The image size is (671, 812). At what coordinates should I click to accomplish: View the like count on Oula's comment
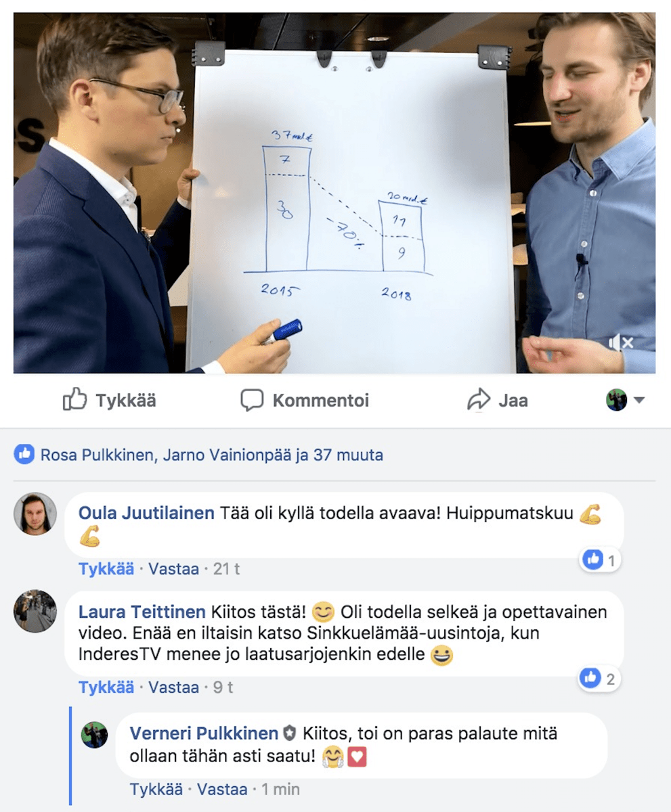(601, 560)
